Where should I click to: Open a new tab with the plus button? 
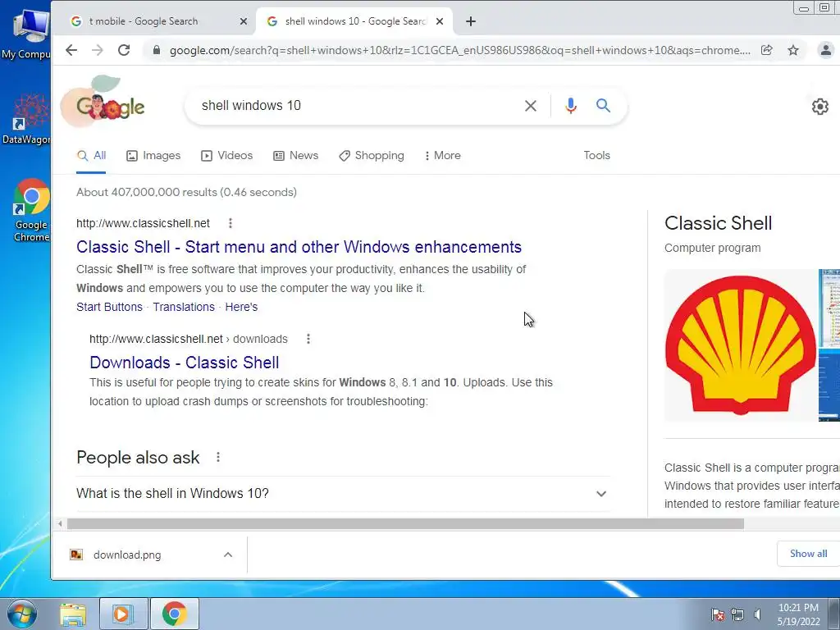tap(470, 21)
